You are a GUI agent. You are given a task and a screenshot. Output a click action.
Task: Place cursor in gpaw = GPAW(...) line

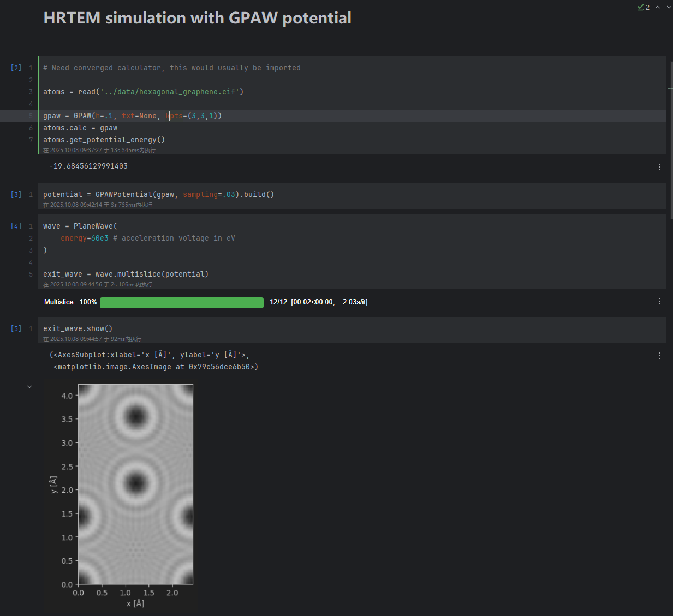pyautogui.click(x=132, y=116)
